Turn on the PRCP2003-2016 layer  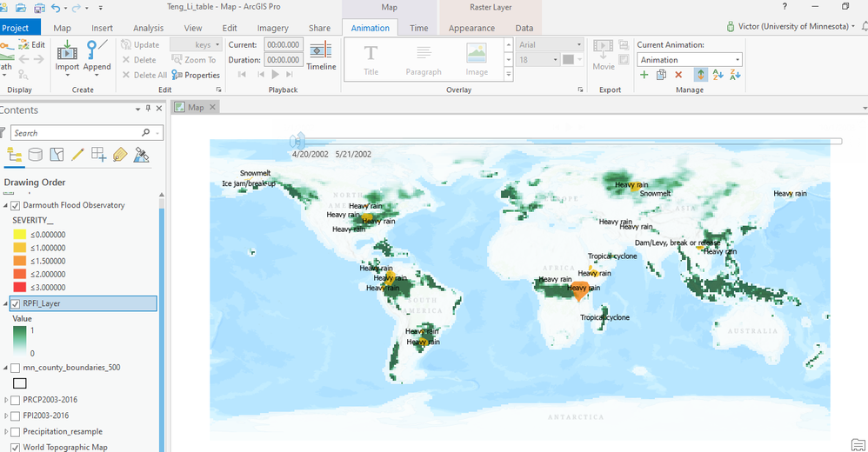pos(16,400)
